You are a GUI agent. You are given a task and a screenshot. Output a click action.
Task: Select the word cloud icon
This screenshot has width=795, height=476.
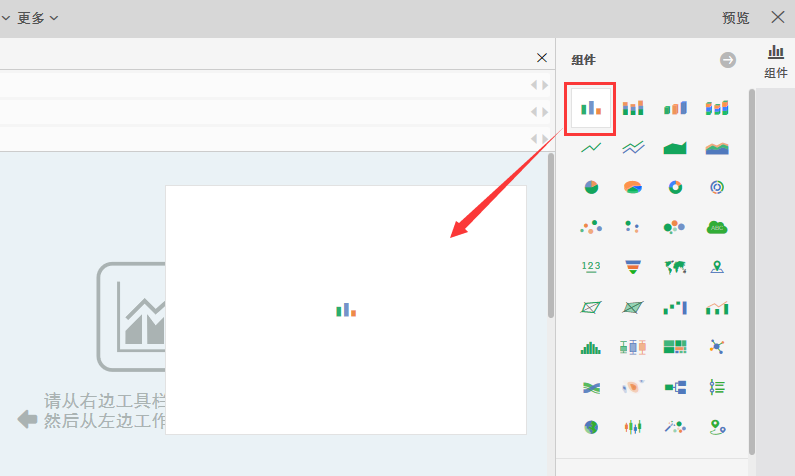coord(717,227)
